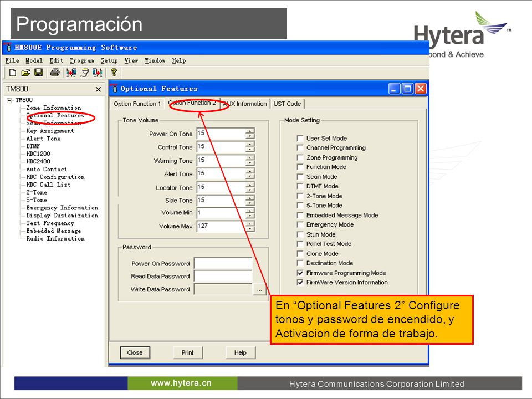Click the Write to radio toolbar icon
The height and width of the screenshot is (399, 532).
98,73
